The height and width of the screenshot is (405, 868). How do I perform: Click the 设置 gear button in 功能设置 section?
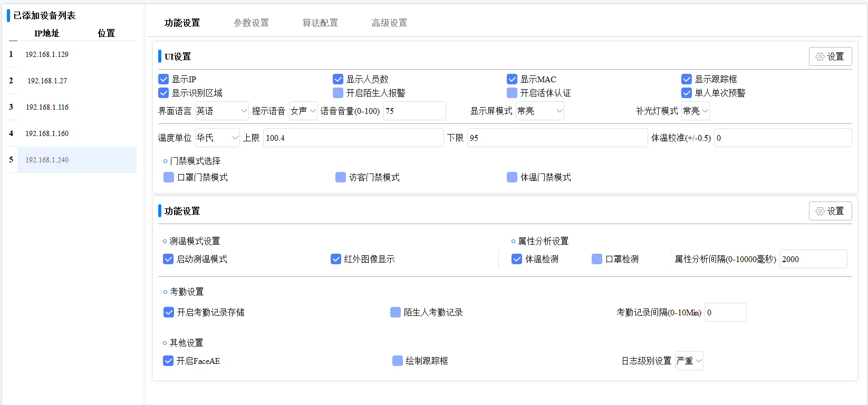point(830,211)
